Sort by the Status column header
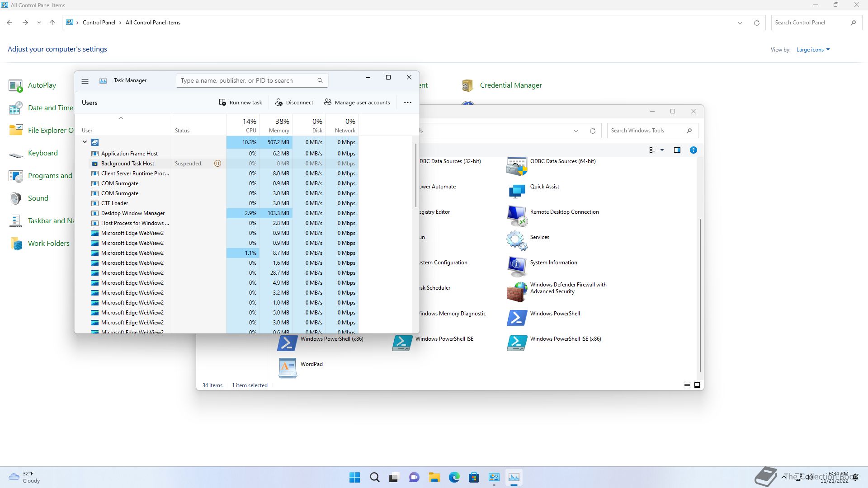This screenshot has height=488, width=868. pyautogui.click(x=199, y=125)
